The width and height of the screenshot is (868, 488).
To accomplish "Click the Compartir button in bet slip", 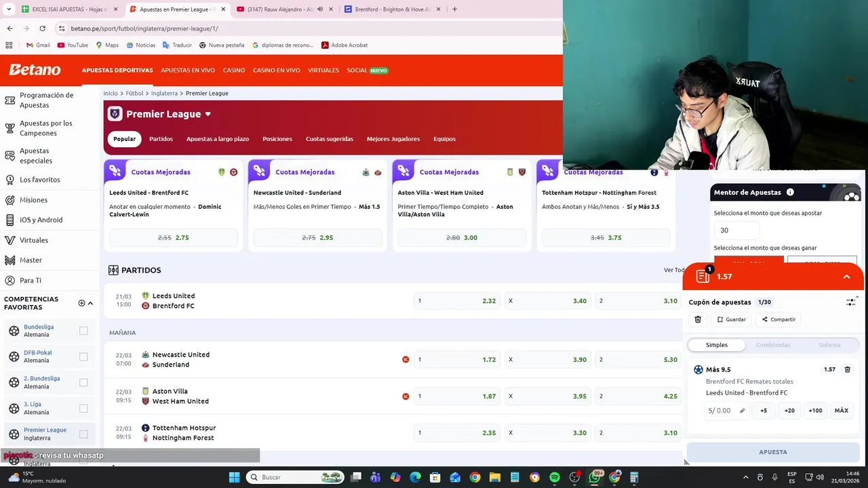I will coord(778,319).
